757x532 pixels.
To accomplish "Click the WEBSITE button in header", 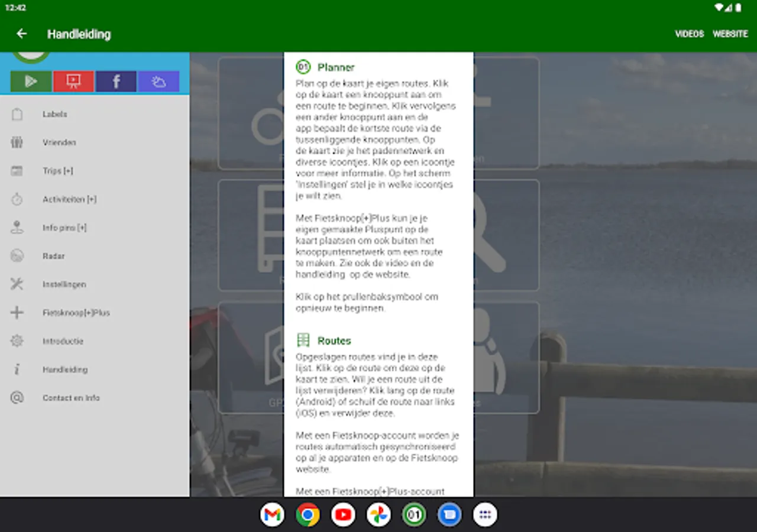I will (730, 34).
